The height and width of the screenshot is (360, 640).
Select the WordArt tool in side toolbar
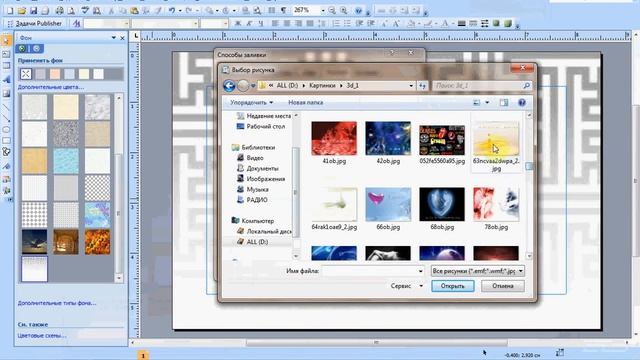click(6, 80)
